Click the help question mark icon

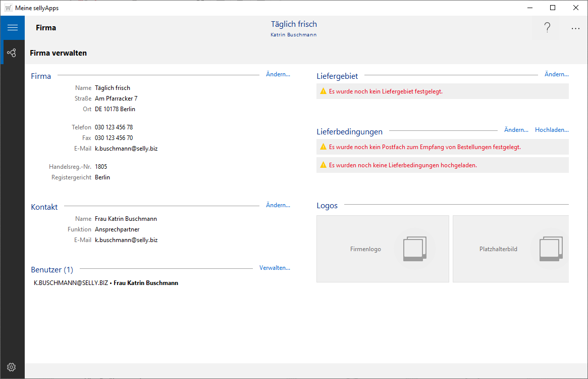pos(547,28)
